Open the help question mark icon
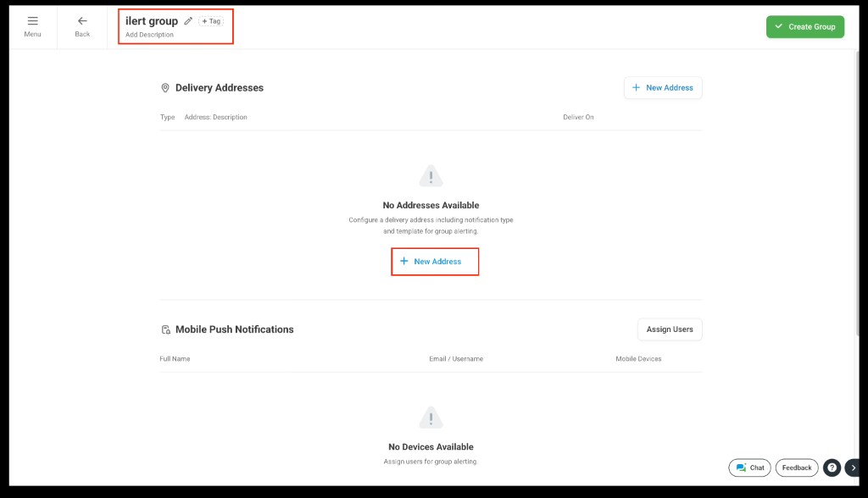Screen dimensions: 868x498 [832, 468]
